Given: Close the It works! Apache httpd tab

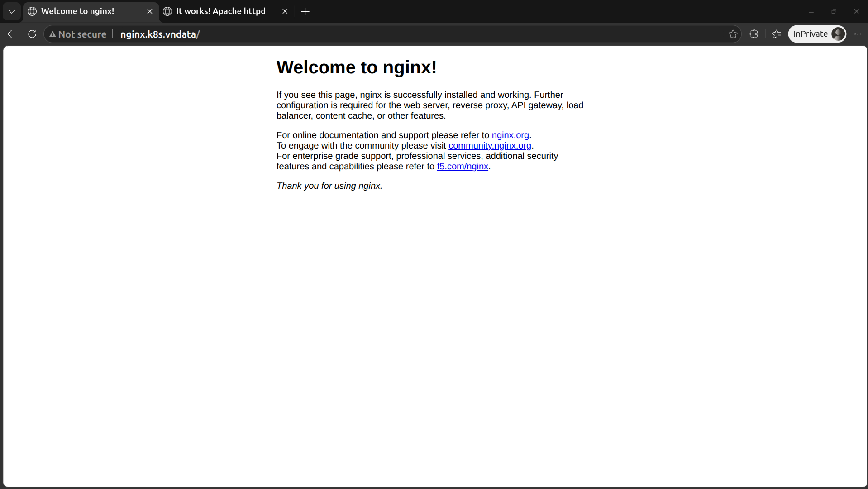Looking at the screenshot, I should 285,11.
